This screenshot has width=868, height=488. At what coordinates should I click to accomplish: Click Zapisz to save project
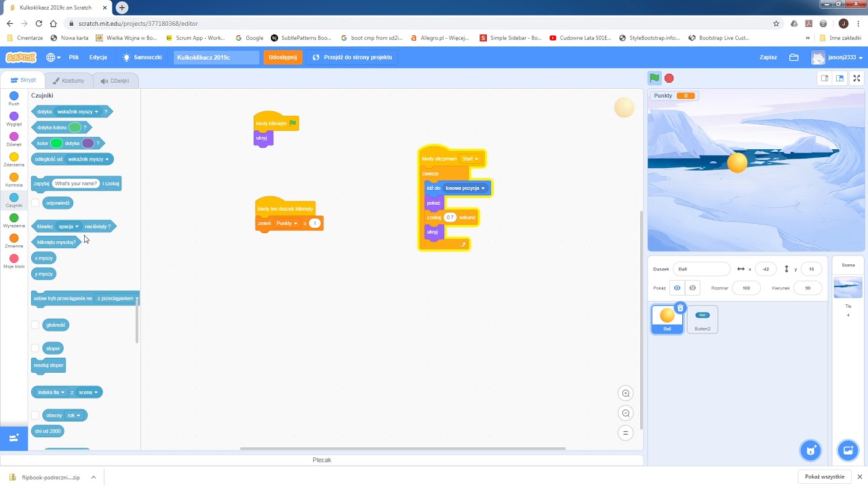point(768,58)
